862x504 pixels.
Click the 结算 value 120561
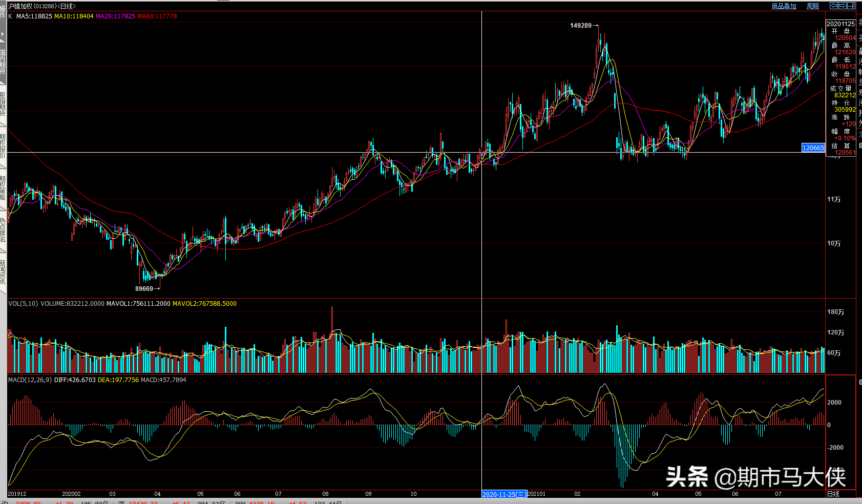(845, 153)
